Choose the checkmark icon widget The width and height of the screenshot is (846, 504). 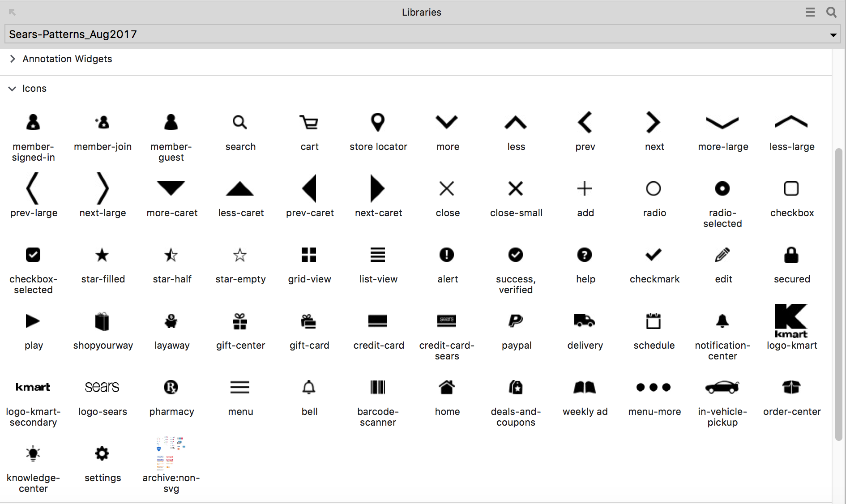[654, 255]
